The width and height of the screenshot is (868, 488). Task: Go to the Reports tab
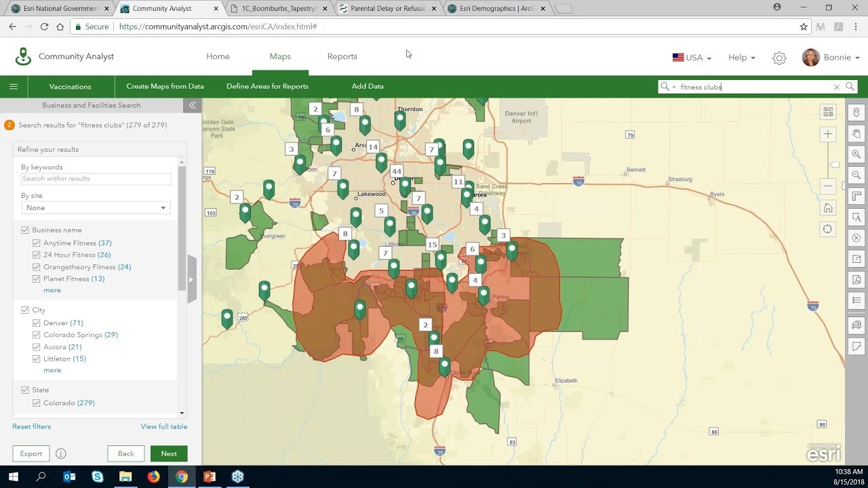(342, 56)
